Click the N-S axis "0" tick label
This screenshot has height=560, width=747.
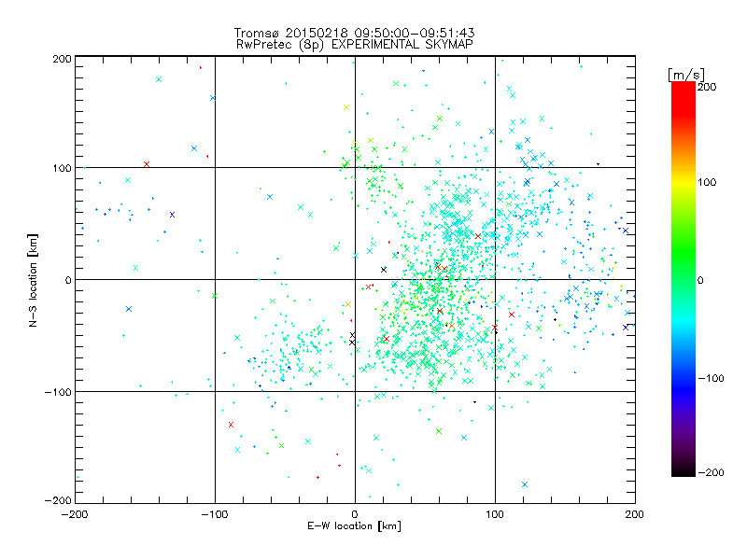(x=68, y=280)
